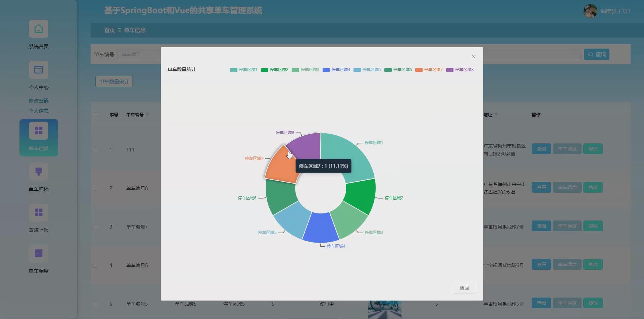
Task: Select 单车信息 from the breadcrumb
Action: (x=135, y=30)
